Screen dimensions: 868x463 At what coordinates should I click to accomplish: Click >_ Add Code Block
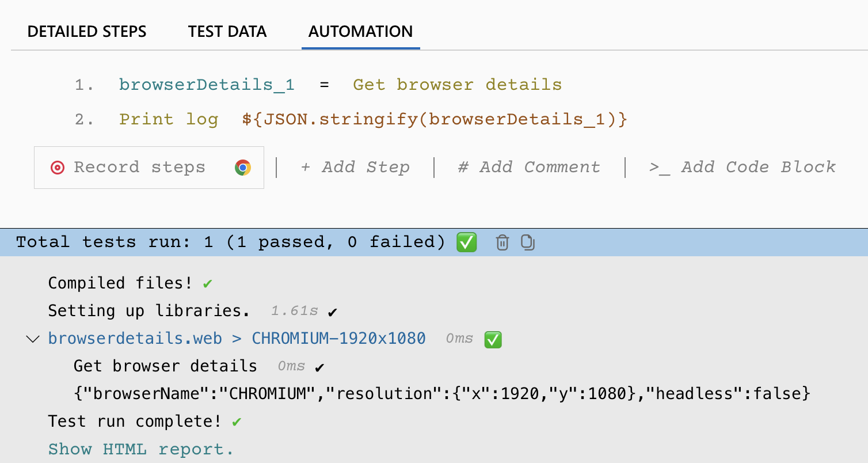click(x=742, y=167)
